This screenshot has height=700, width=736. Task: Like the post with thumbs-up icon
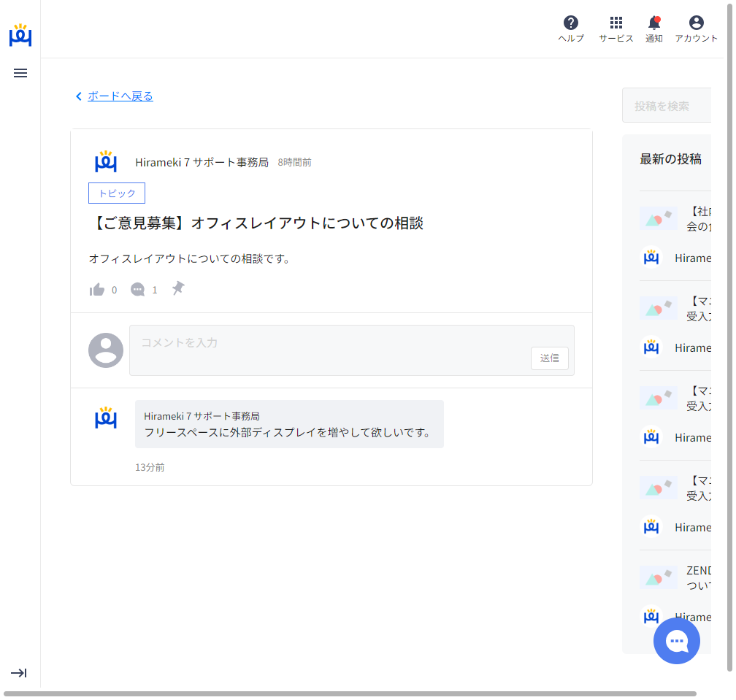pyautogui.click(x=97, y=290)
